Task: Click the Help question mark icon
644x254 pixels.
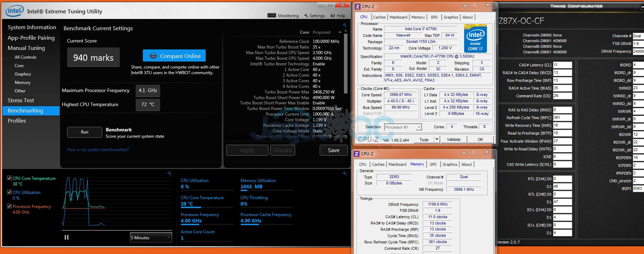Action: (333, 15)
